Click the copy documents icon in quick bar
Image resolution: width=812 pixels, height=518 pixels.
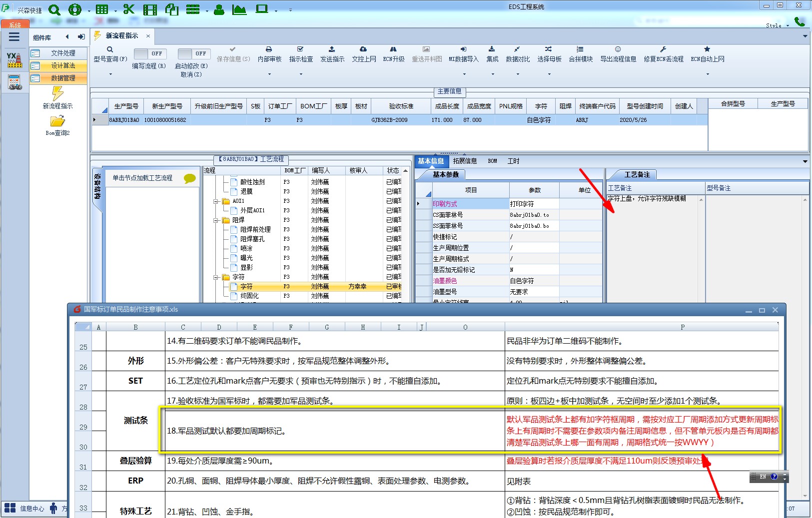click(172, 9)
